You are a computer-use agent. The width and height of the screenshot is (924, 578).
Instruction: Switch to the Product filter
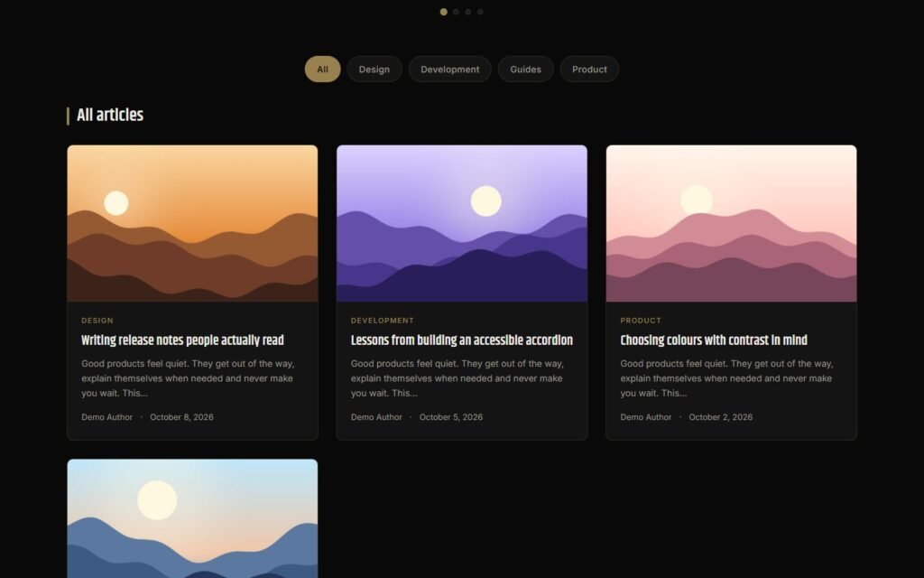click(x=589, y=69)
